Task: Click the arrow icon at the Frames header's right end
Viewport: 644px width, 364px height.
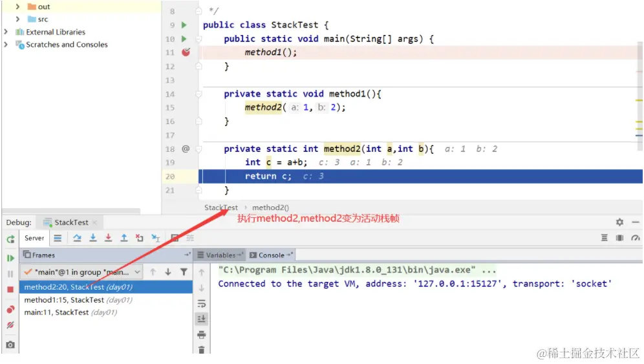Action: click(188, 255)
